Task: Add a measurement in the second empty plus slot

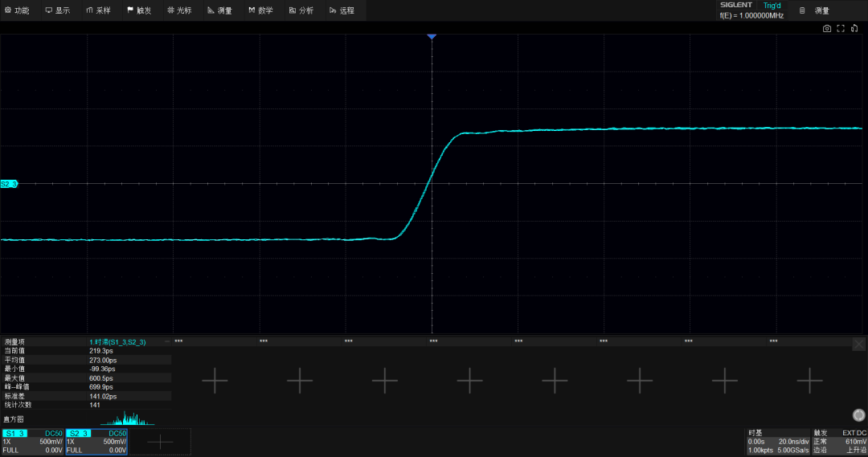Action: (300, 381)
